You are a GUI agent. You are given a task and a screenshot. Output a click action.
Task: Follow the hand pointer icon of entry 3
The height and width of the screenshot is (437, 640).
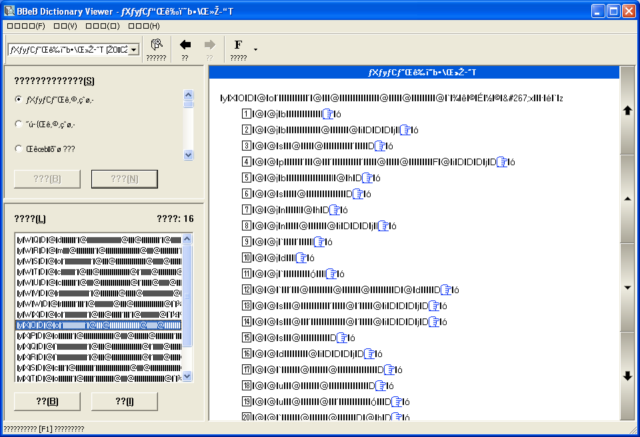click(380, 146)
